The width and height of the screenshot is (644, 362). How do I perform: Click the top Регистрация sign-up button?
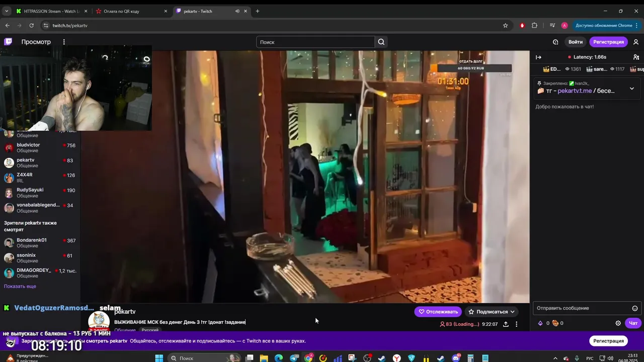(x=608, y=42)
